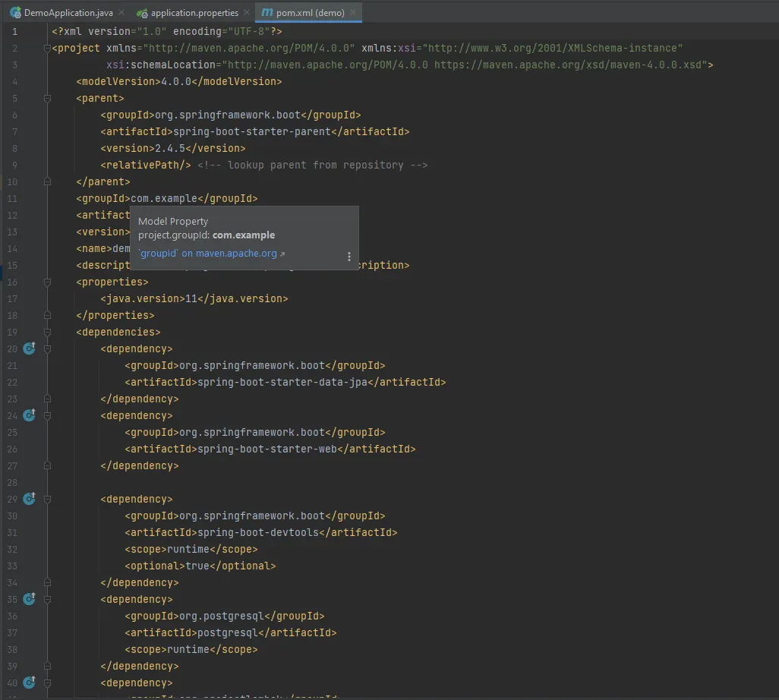The height and width of the screenshot is (700, 779).
Task: Click fold marker at line 39 closing dependency
Action: pyautogui.click(x=47, y=666)
